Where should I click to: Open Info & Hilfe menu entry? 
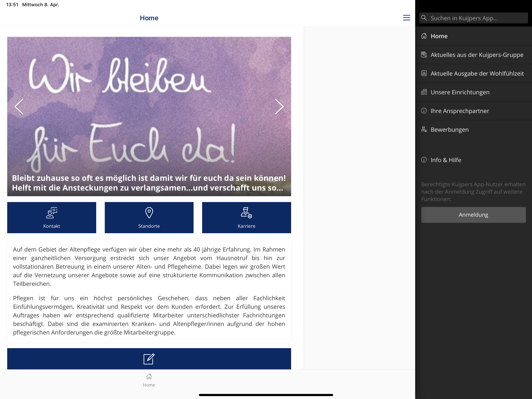[x=473, y=160]
